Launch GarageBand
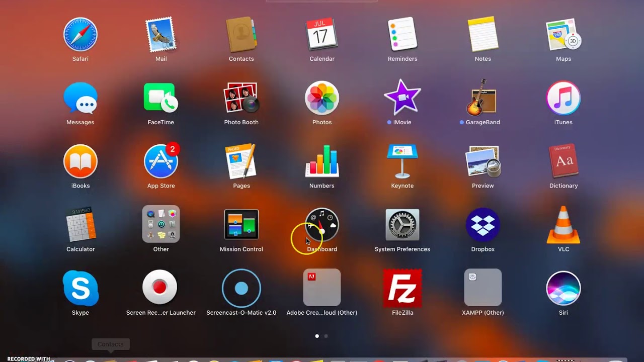 pyautogui.click(x=483, y=98)
